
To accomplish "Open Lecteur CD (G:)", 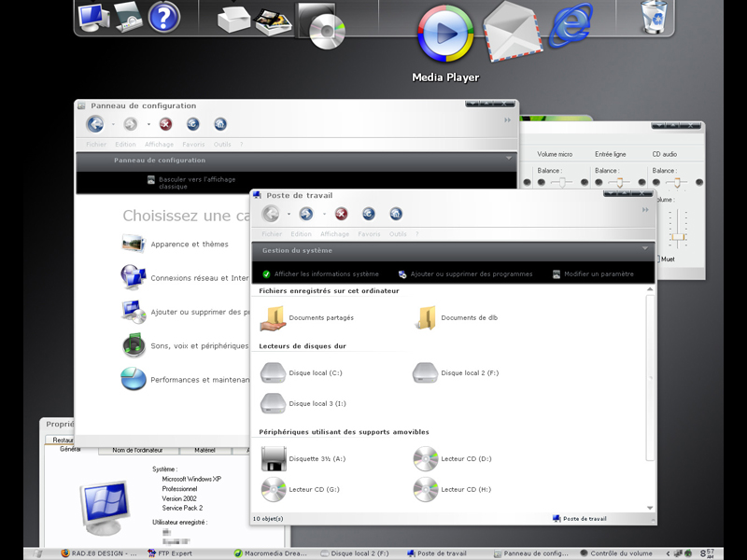I will (x=301, y=489).
